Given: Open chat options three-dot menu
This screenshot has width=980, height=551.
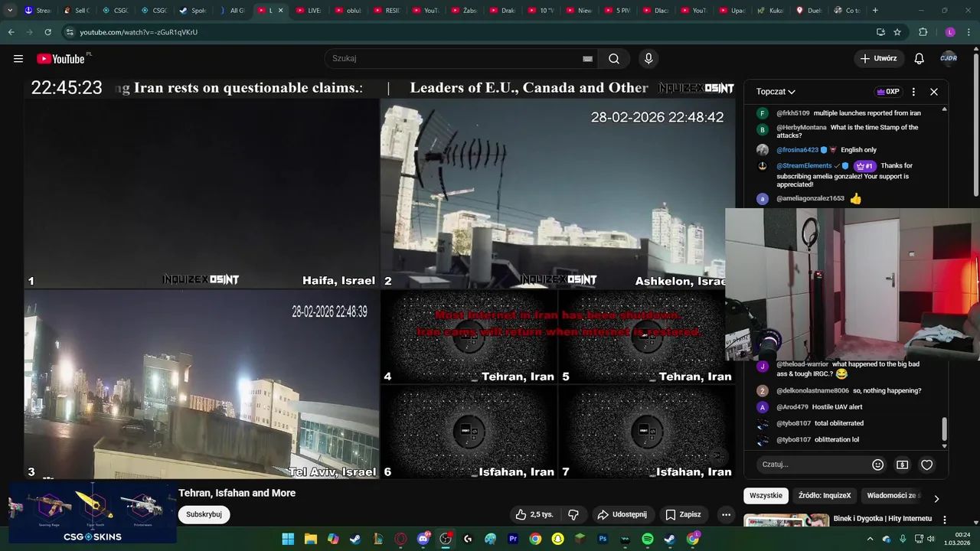Looking at the screenshot, I should point(913,92).
